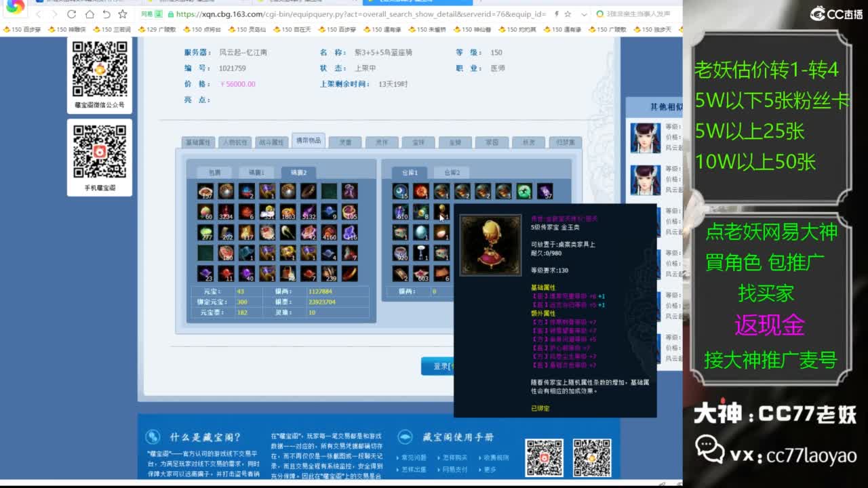This screenshot has height=488, width=868.
Task: Click the 藏宝阁微信公众号 QR code
Action: pos(100,68)
